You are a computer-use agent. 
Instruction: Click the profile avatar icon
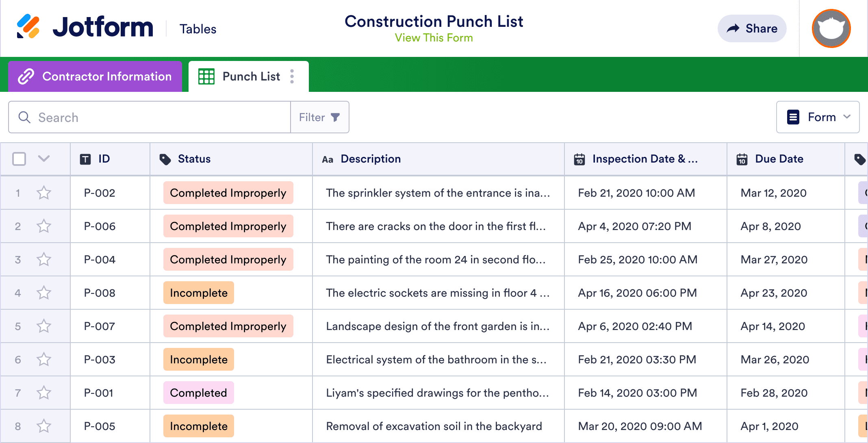831,28
